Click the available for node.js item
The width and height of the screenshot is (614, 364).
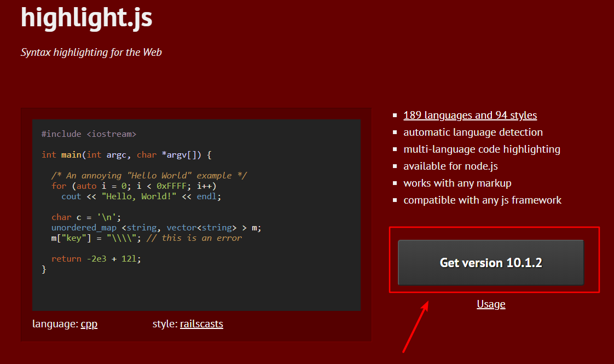(450, 166)
